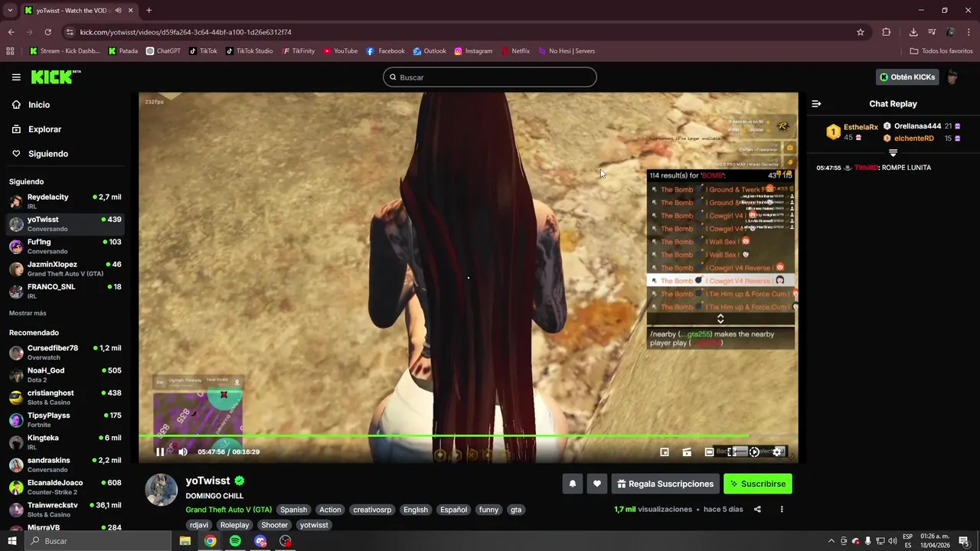980x551 pixels.
Task: Click the yoTwisst streamer avatar
Action: point(162,490)
